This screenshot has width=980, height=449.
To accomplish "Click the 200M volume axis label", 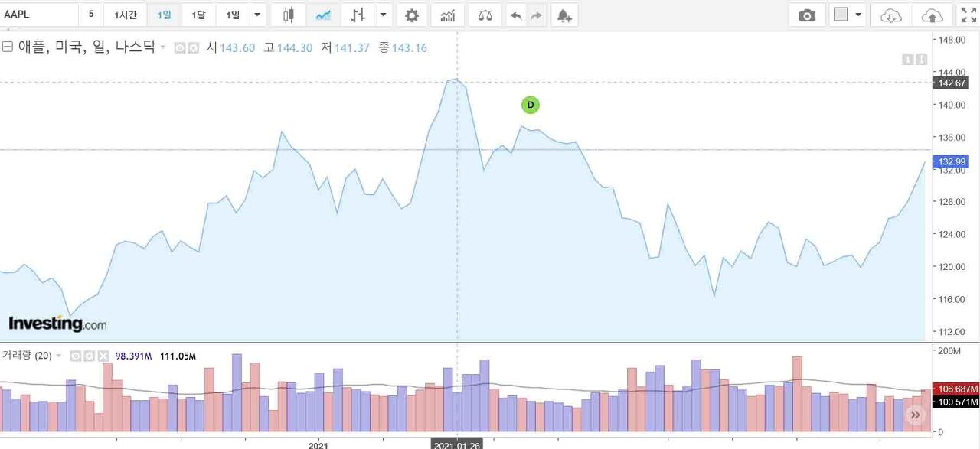I will pyautogui.click(x=949, y=350).
